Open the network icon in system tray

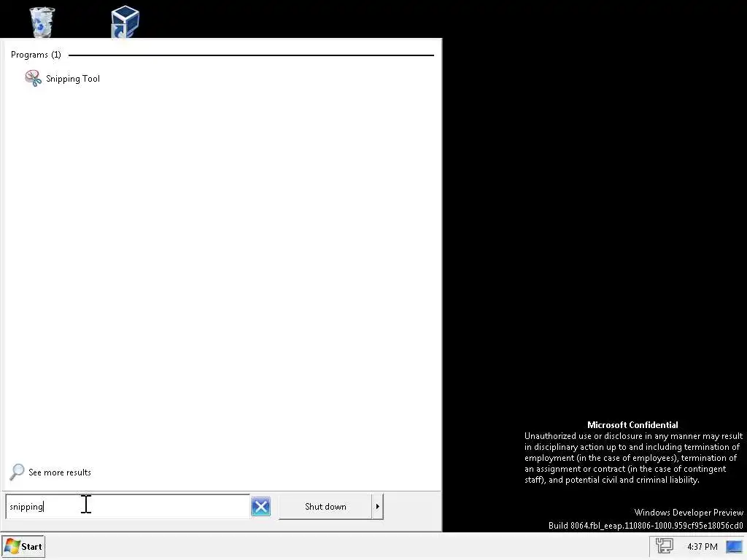click(664, 546)
